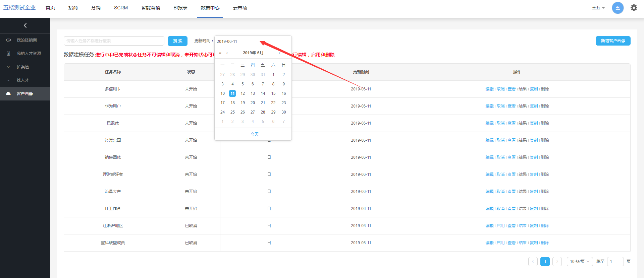The height and width of the screenshot is (278, 644).
Task: Pick June 20 in the calendar
Action: coord(253,103)
